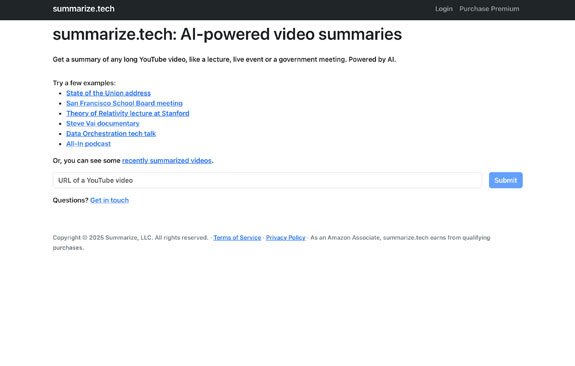Click the blue Submit button
This screenshot has width=575, height=366.
pyautogui.click(x=505, y=180)
